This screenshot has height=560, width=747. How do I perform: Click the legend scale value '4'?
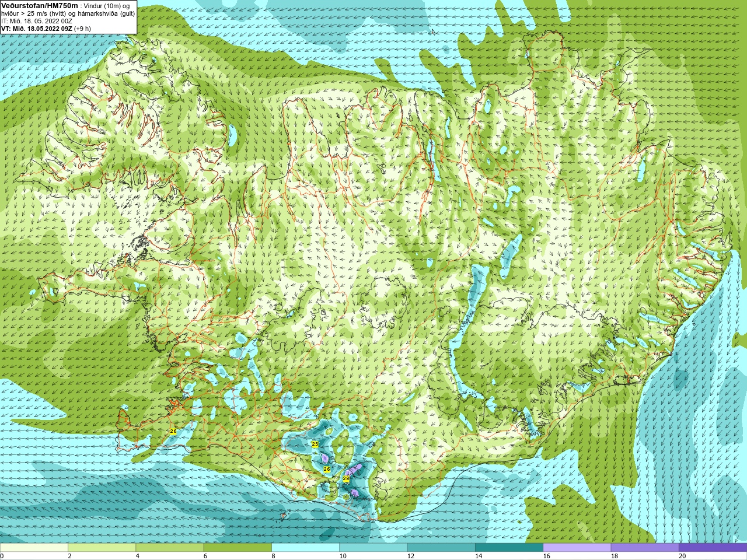pyautogui.click(x=137, y=556)
